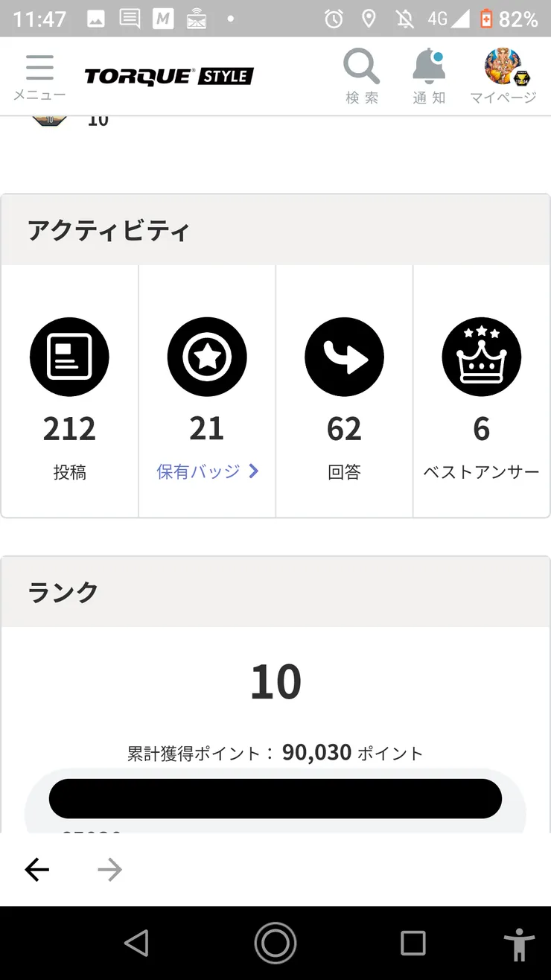
Task: Tap the rank points progress bar
Action: pyautogui.click(x=275, y=799)
